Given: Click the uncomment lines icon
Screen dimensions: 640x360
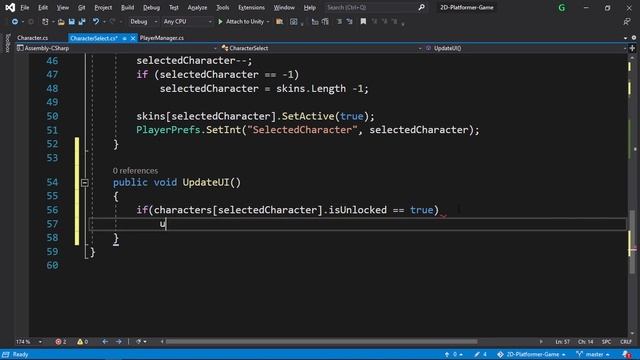Looking at the screenshot, I should pyautogui.click(x=349, y=22).
